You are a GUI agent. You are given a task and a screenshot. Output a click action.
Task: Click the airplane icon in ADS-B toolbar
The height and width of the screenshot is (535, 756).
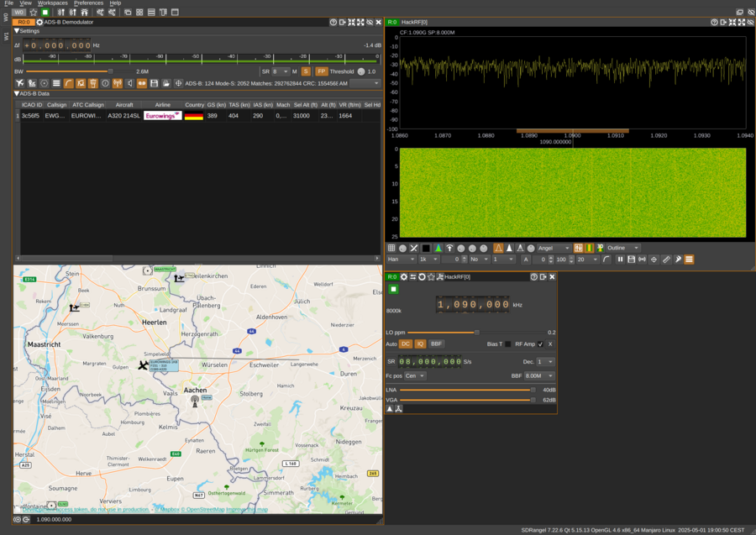20,83
